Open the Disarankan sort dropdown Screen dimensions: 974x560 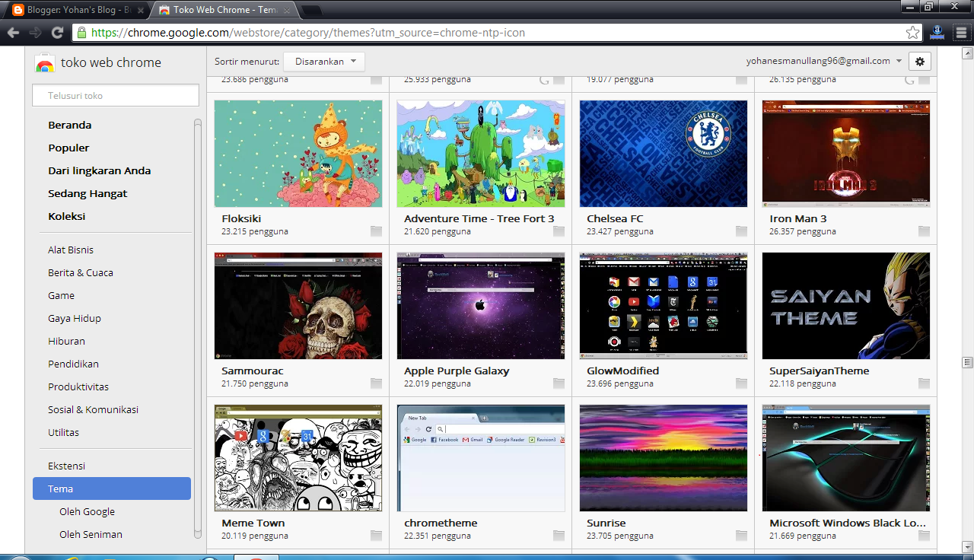324,61
